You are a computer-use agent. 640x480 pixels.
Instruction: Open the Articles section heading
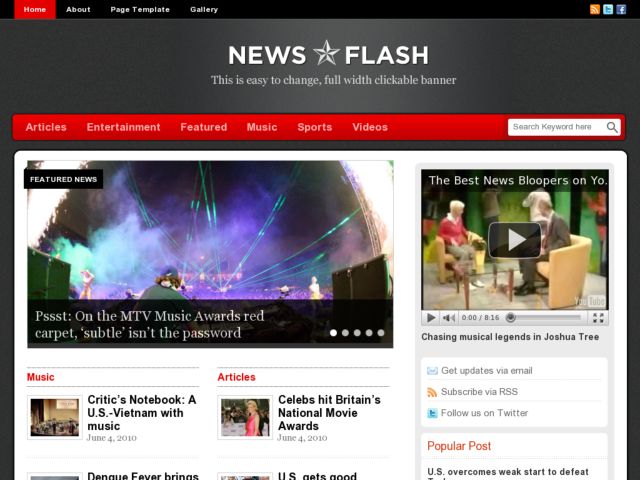coord(236,377)
